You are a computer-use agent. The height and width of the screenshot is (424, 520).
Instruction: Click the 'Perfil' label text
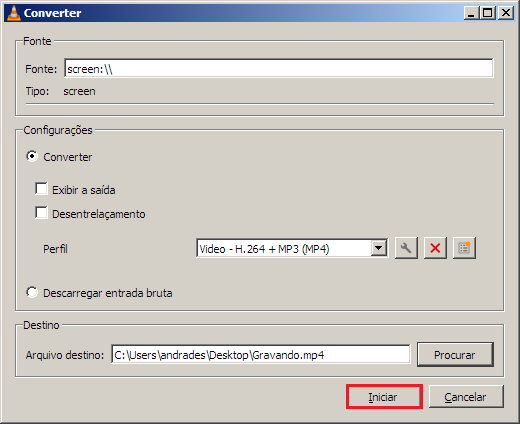click(55, 249)
